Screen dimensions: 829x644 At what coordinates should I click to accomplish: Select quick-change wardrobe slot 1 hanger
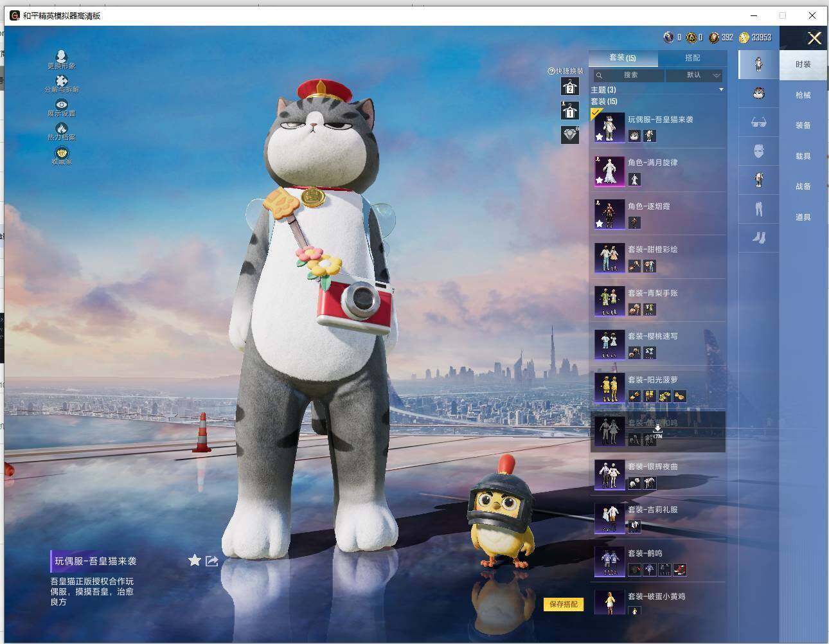point(570,111)
